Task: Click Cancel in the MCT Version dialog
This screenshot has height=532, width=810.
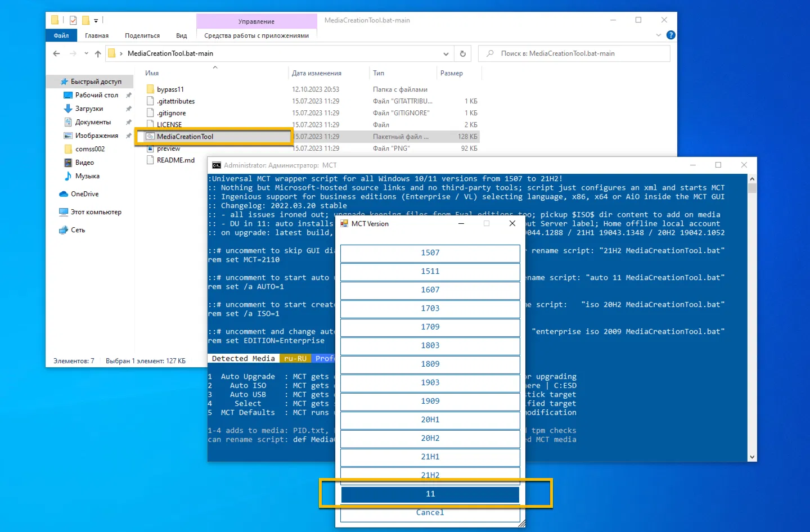Action: (430, 513)
